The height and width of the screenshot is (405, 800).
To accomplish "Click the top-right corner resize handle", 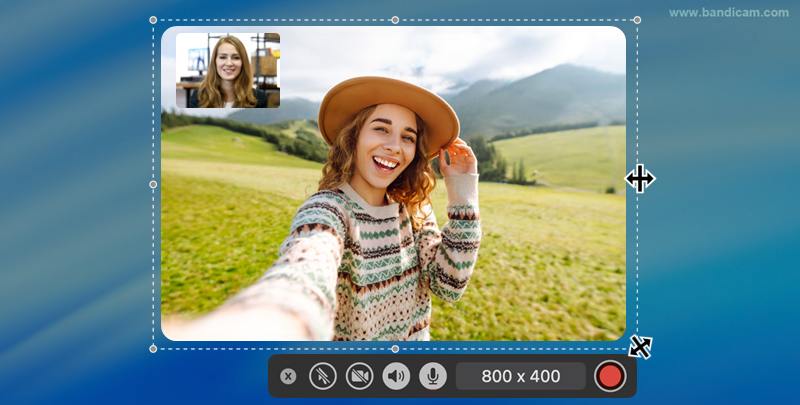I will (637, 20).
